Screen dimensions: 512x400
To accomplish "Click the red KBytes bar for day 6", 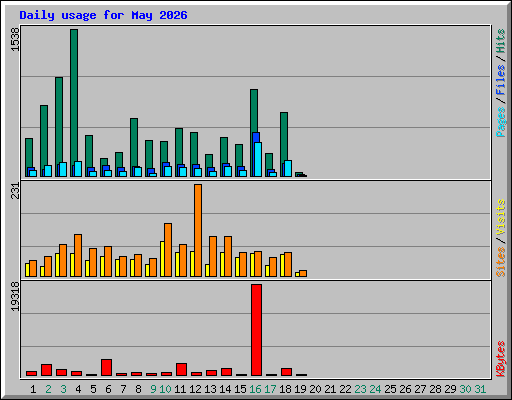I will click(x=106, y=367).
